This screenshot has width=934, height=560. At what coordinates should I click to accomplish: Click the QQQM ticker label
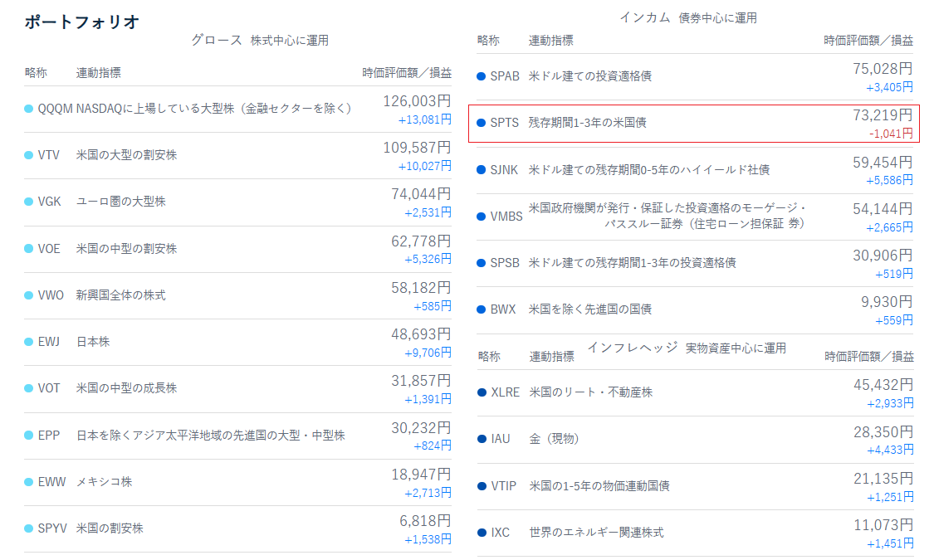56,109
